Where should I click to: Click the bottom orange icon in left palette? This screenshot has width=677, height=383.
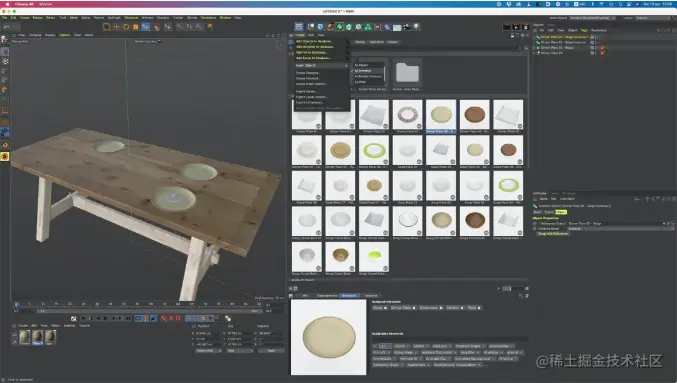[x=5, y=156]
